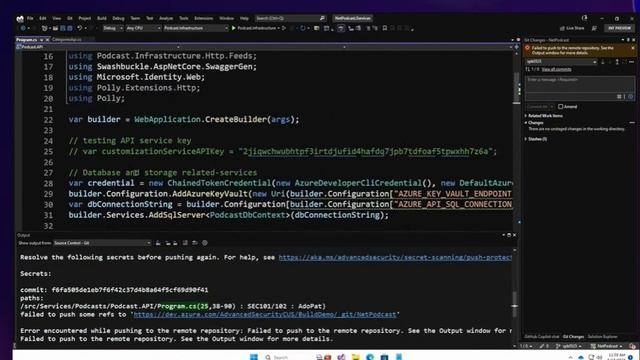
Task: Click the line with WebApplication.CreateBuilder(args)
Action: click(184, 120)
